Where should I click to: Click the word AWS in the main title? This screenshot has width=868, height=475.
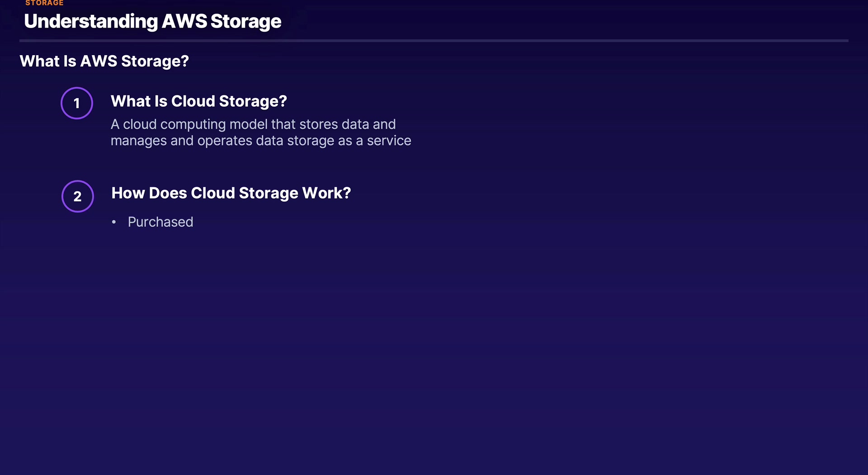(x=184, y=21)
